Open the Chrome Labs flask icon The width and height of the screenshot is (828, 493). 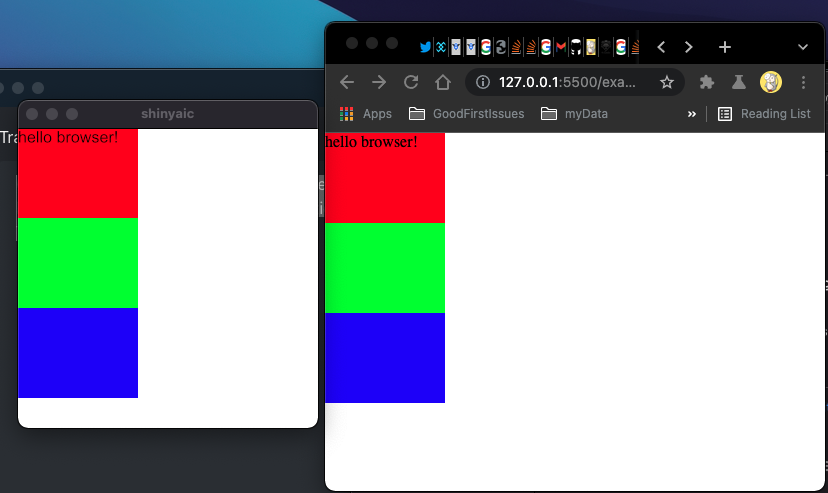738,82
